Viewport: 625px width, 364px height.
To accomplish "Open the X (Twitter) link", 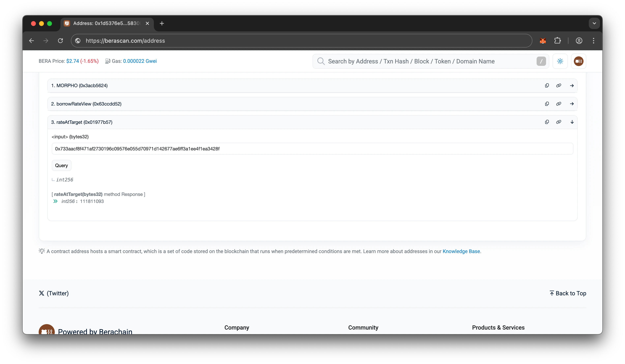I will click(x=54, y=293).
